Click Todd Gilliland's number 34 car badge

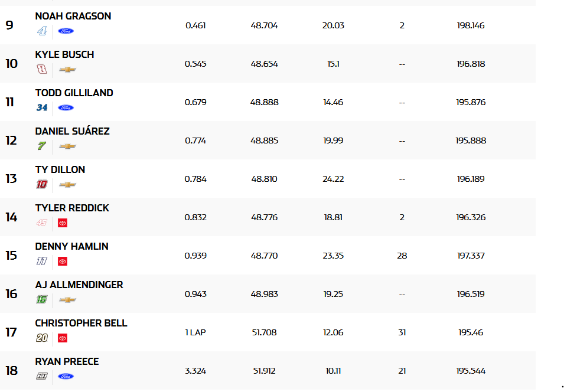41,108
